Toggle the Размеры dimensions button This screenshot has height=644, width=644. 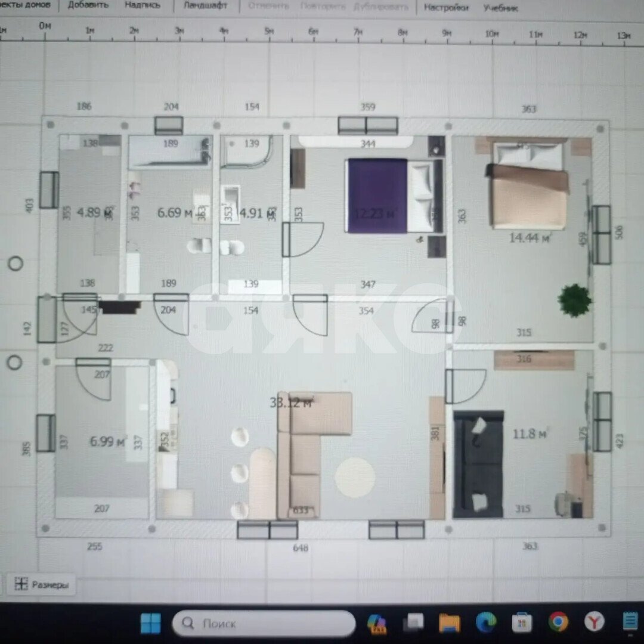coord(42,584)
